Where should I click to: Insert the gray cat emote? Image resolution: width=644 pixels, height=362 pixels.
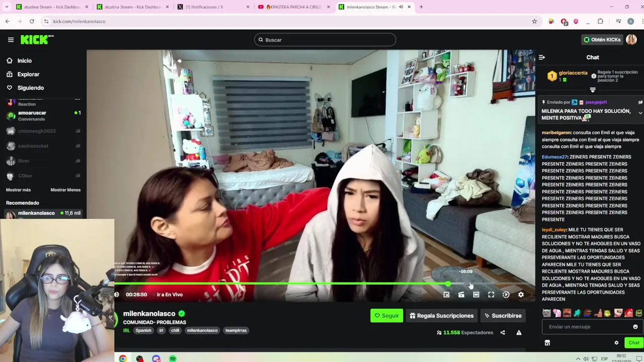(x=547, y=313)
